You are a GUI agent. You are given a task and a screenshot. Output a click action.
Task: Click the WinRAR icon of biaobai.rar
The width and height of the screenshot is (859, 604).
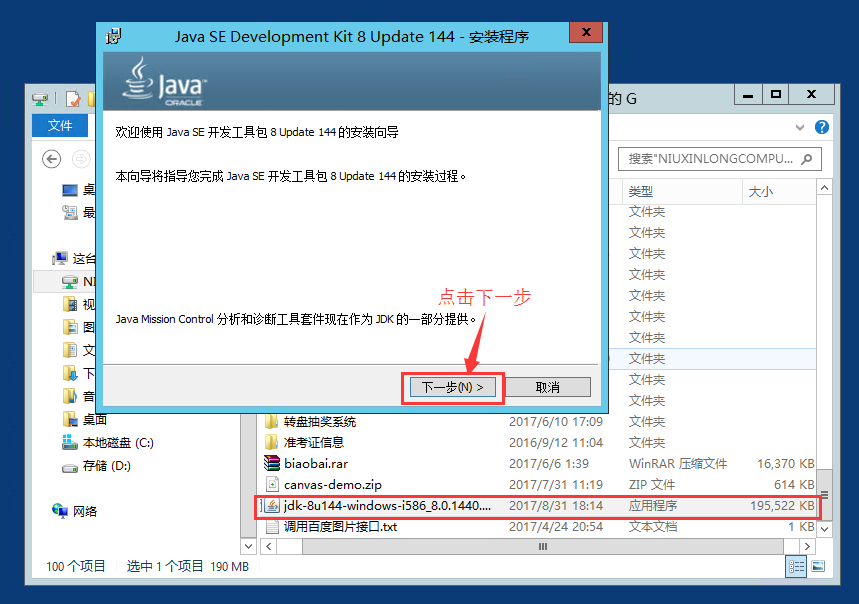pos(272,463)
